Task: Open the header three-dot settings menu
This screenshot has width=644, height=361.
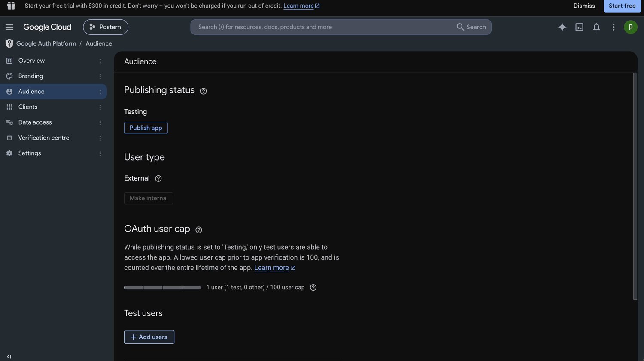Action: point(614,27)
